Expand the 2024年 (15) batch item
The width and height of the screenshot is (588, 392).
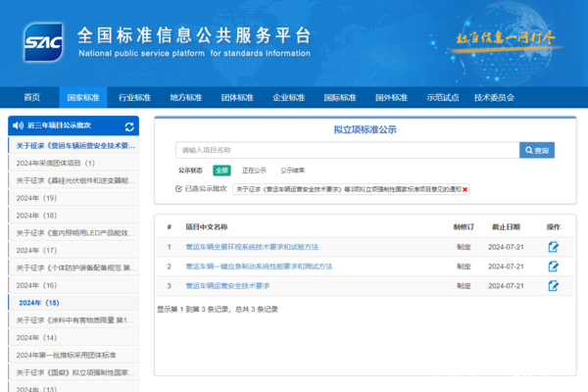(39, 303)
